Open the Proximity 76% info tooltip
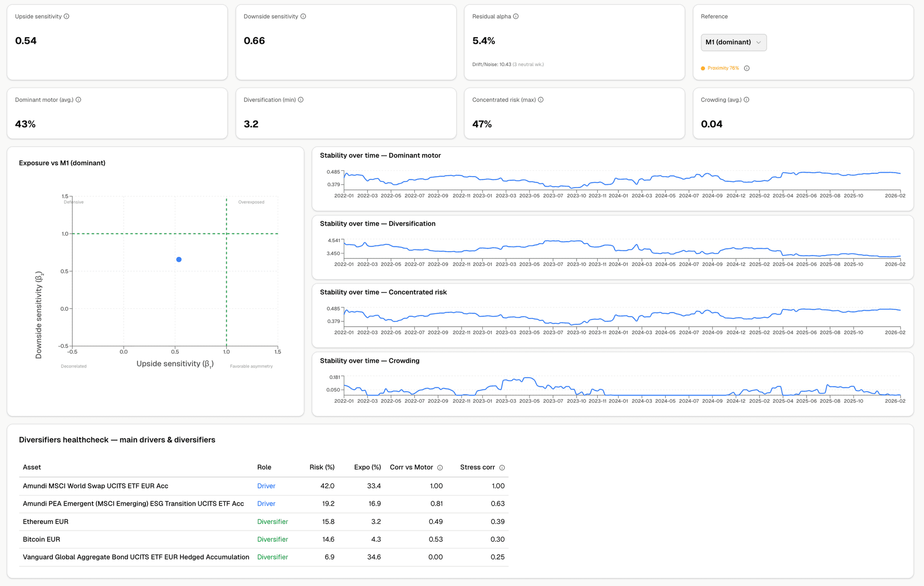This screenshot has width=924, height=586. [x=747, y=68]
